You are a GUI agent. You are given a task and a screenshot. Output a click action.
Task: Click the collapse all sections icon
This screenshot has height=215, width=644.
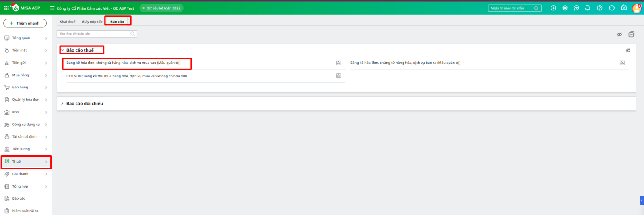[x=631, y=34]
